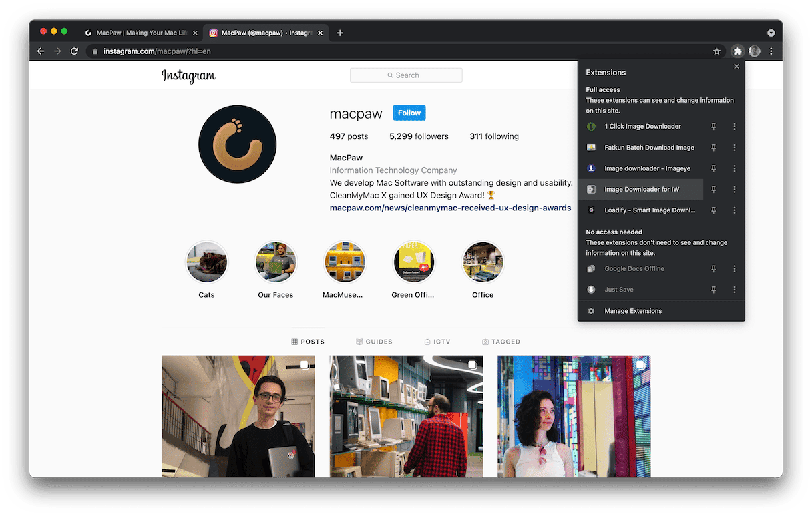Launch Image Downloader for IW extension
The height and width of the screenshot is (516, 812).
coord(641,189)
